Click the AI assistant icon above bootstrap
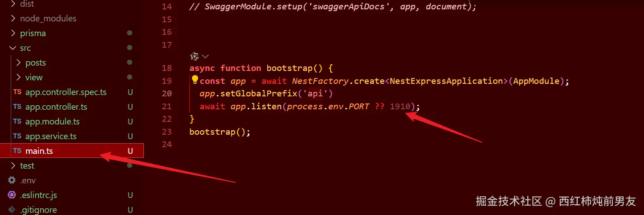644x215 pixels. coord(194,56)
